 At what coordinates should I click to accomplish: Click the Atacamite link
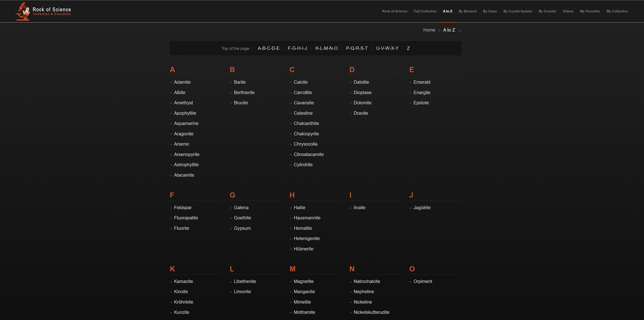pos(184,175)
